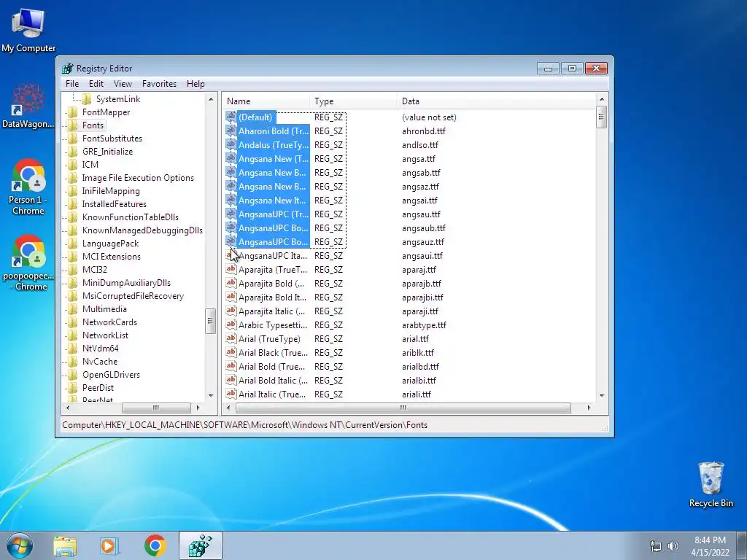Open the My Computer desktop icon
The image size is (747, 560).
click(x=28, y=29)
